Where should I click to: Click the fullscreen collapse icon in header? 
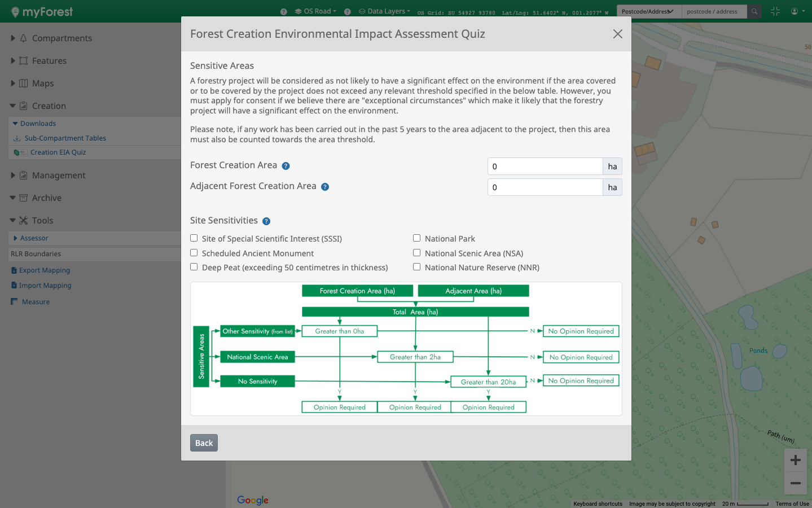pos(775,11)
